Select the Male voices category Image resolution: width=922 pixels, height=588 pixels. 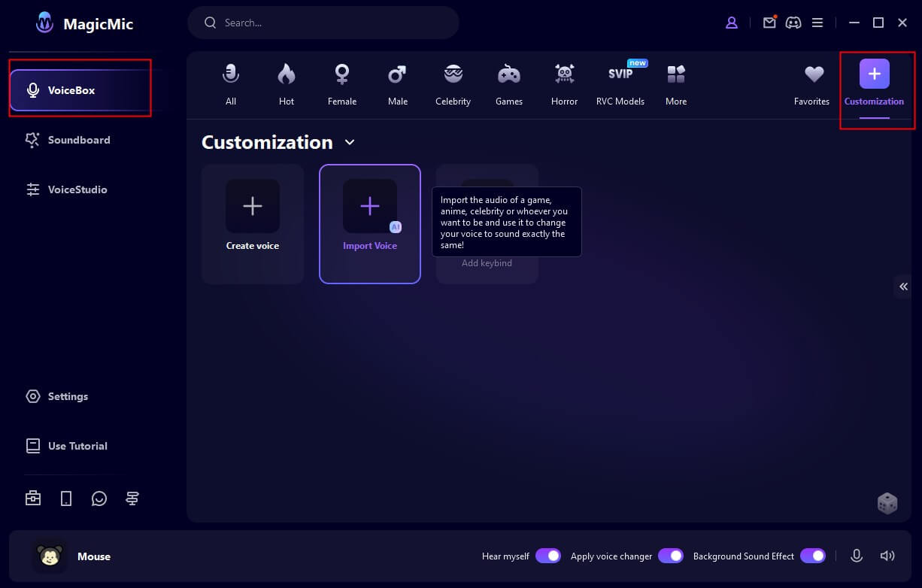(398, 84)
